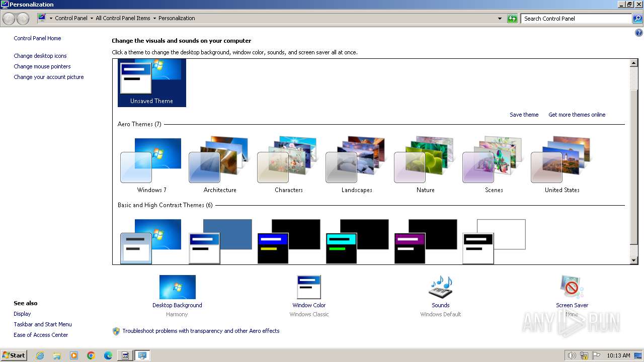Go to Control Panel Home
The width and height of the screenshot is (644, 362).
coord(37,38)
